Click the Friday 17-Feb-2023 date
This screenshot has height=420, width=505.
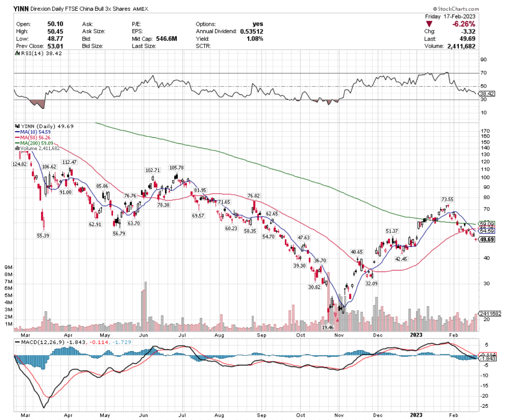450,16
